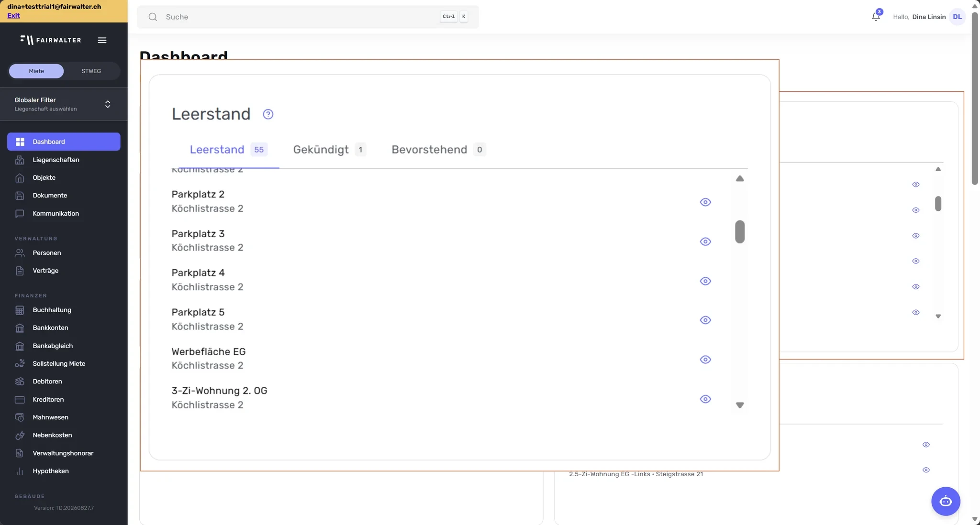The height and width of the screenshot is (525, 980).
Task: Click page vertical scrollbar thumb
Action: [x=975, y=98]
